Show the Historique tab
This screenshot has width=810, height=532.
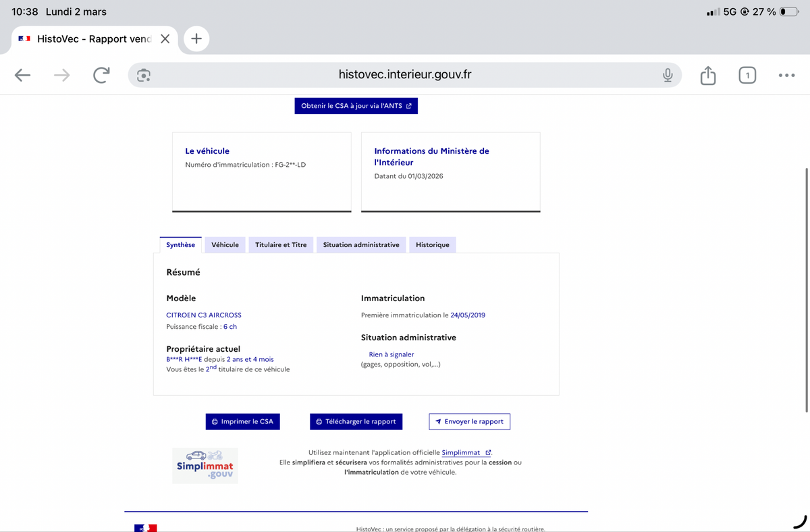(432, 245)
